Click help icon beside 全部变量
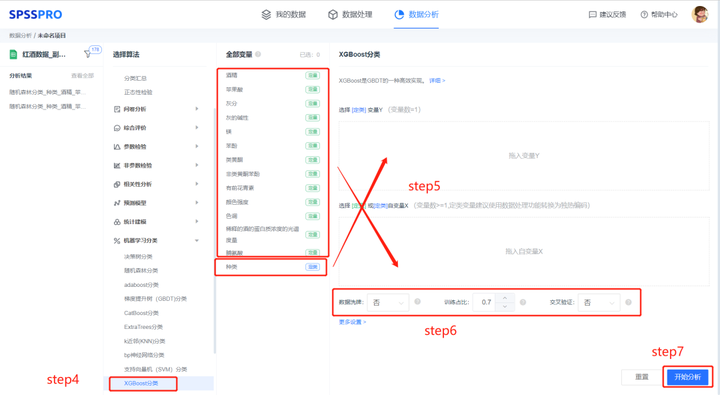720x395 pixels. (x=258, y=54)
